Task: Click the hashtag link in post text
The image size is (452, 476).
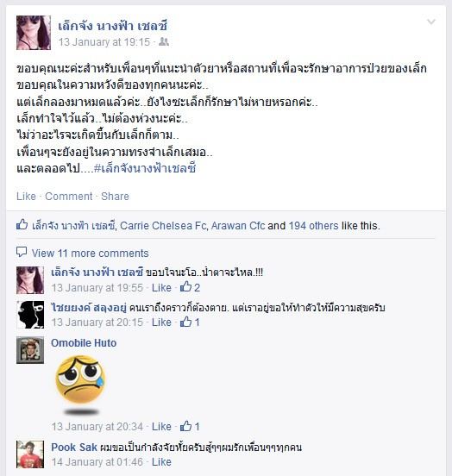Action: pos(145,168)
